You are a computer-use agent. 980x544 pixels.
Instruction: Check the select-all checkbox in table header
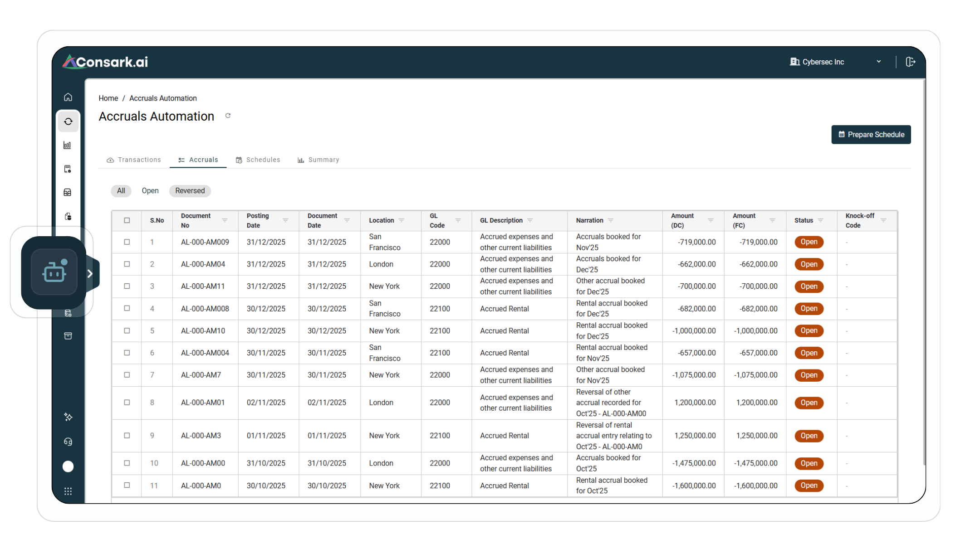click(x=127, y=220)
